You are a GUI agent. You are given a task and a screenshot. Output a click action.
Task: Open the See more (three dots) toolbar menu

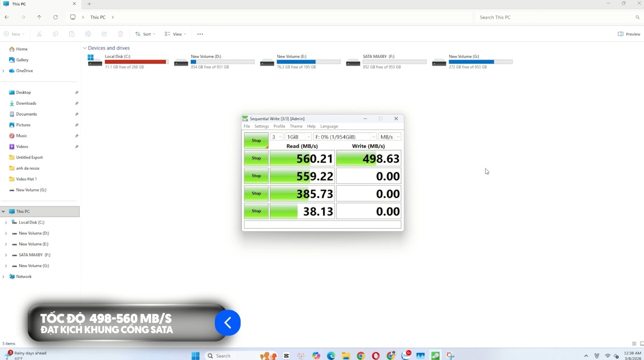[x=200, y=34]
